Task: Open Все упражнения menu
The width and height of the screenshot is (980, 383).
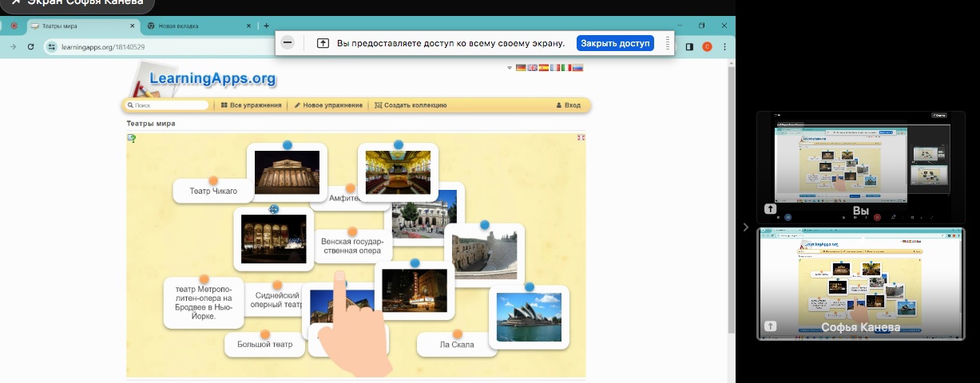Action: pos(251,105)
